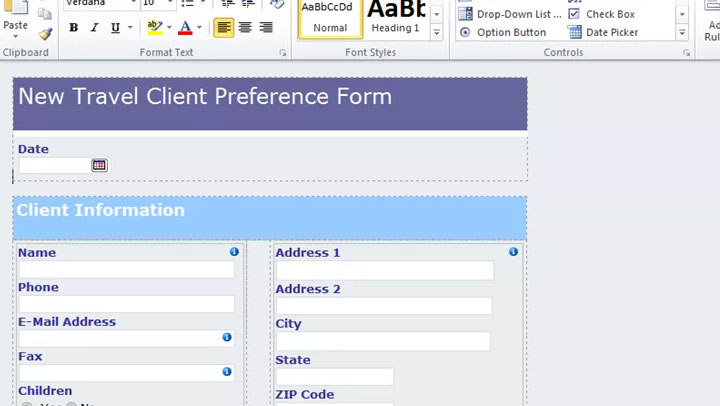The image size is (720, 406).
Task: Center align the text
Action: click(245, 28)
